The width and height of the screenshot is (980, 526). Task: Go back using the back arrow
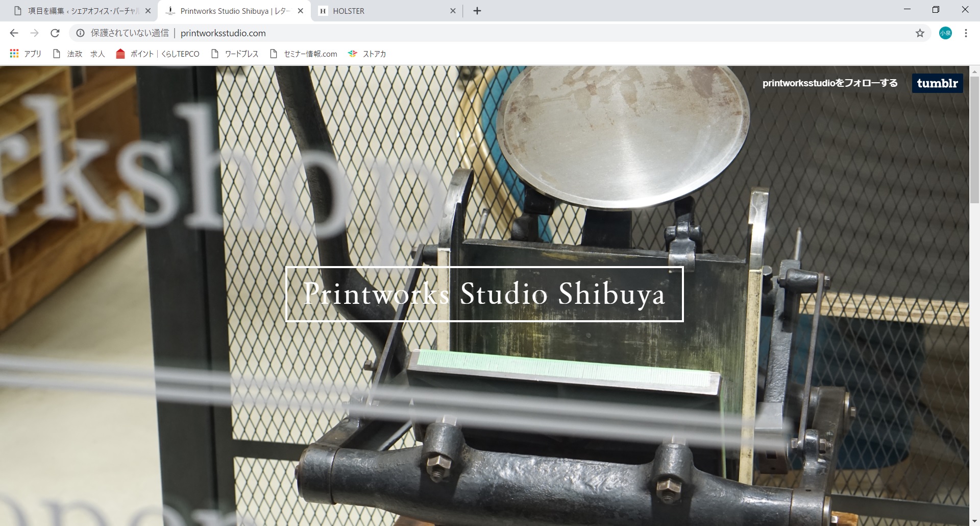[14, 33]
